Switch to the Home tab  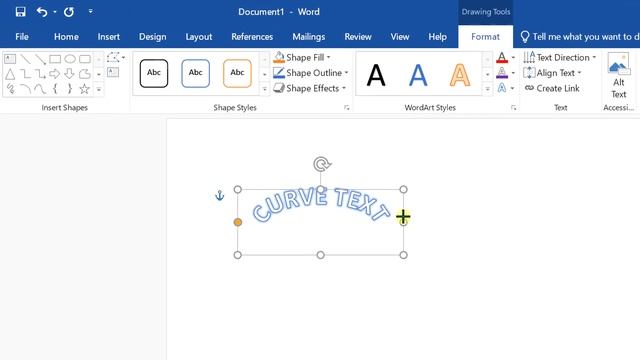point(66,37)
